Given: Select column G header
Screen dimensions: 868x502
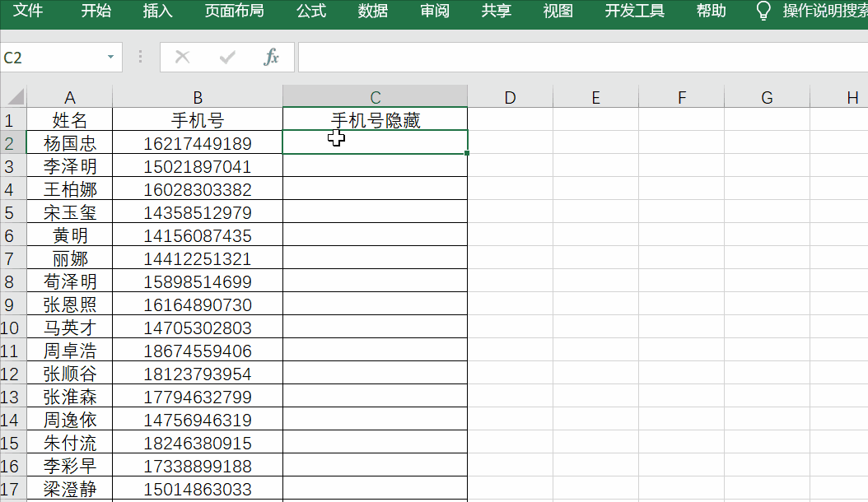Looking at the screenshot, I should [x=767, y=97].
